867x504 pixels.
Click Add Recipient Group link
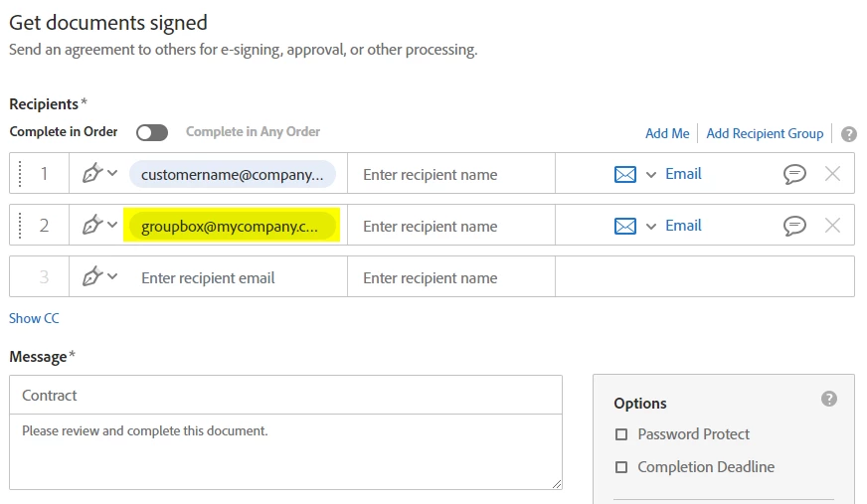tap(765, 133)
